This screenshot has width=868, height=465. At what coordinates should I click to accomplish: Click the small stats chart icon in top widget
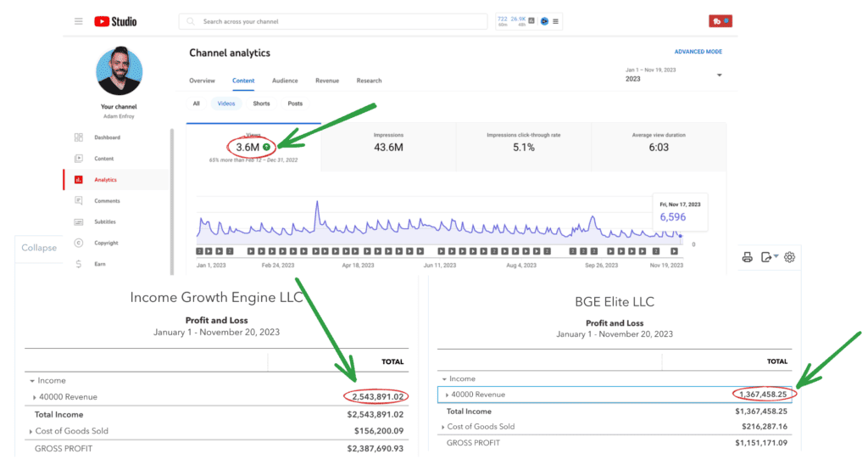coord(531,21)
